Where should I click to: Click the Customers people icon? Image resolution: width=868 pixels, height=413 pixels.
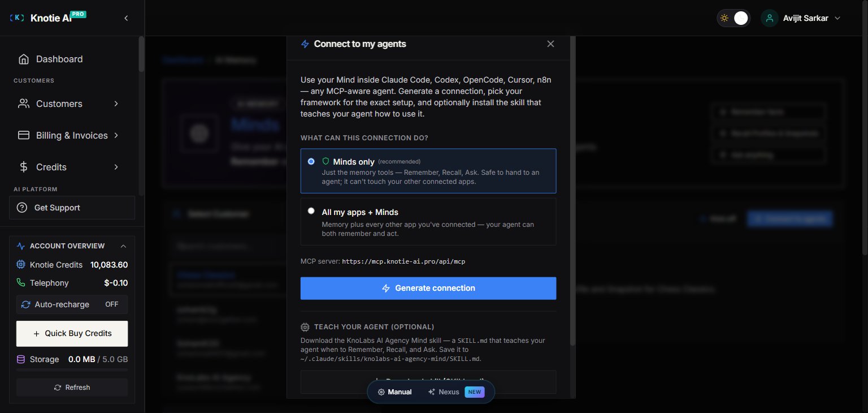click(x=23, y=104)
